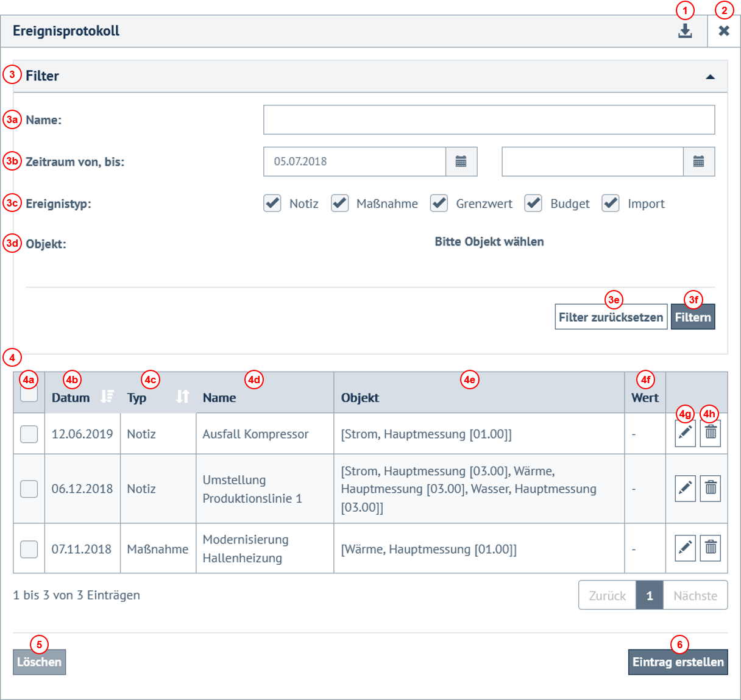Download the event log via the export icon
The image size is (741, 700).
pyautogui.click(x=685, y=31)
